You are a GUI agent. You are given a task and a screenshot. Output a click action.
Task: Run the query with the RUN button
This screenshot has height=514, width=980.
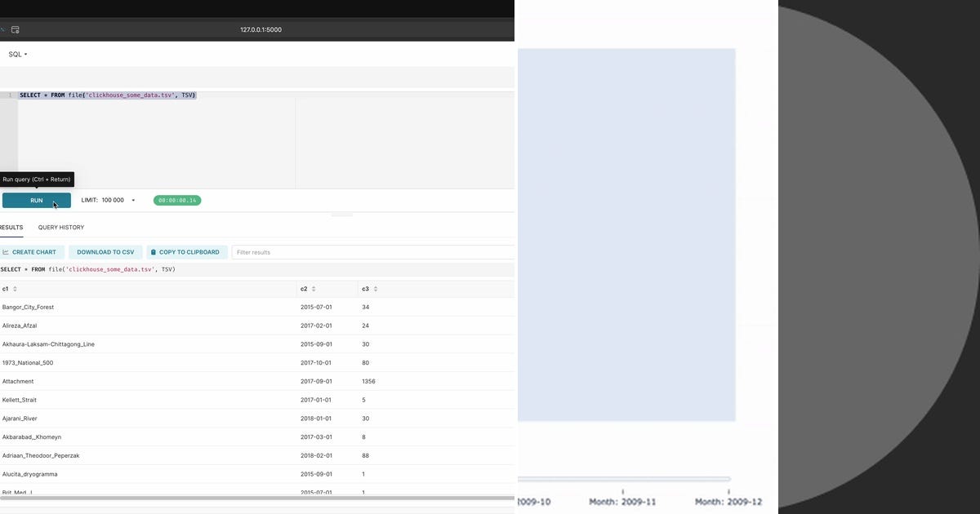coord(37,200)
